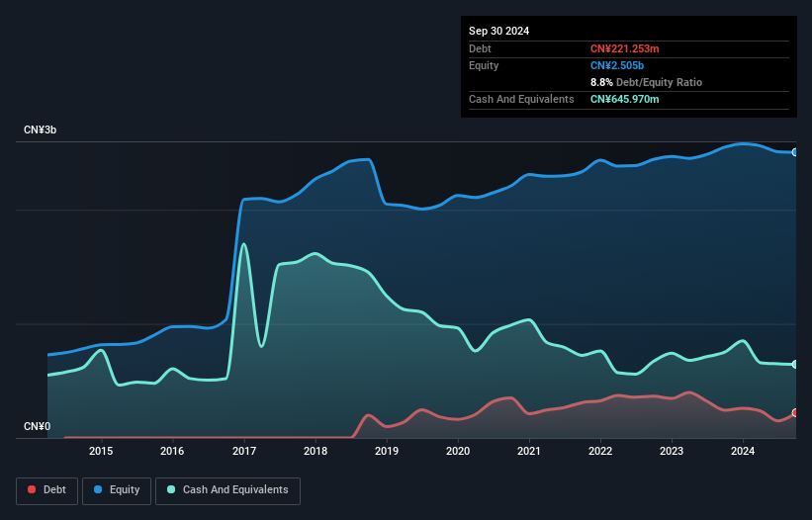Click the 2017 x-axis label
The image size is (812, 520).
click(244, 451)
